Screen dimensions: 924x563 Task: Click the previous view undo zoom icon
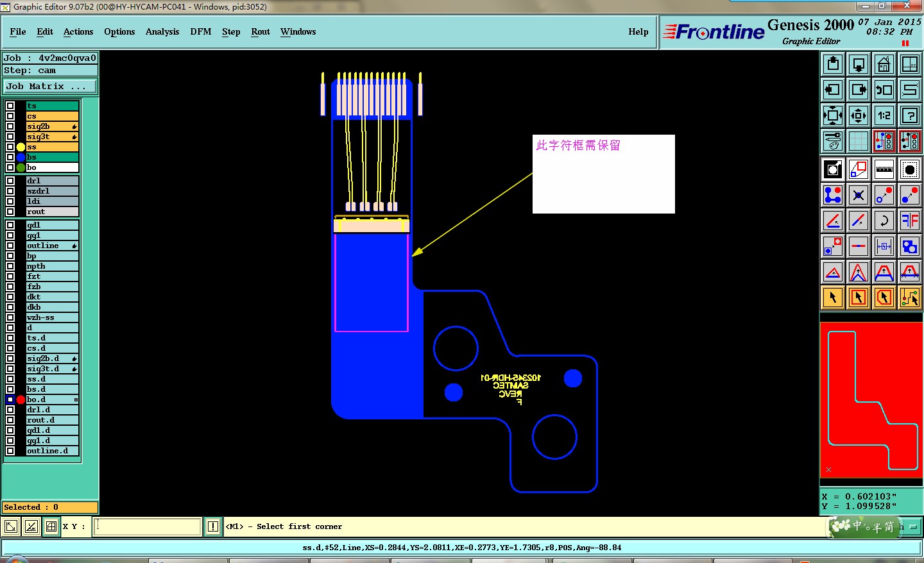point(884,90)
